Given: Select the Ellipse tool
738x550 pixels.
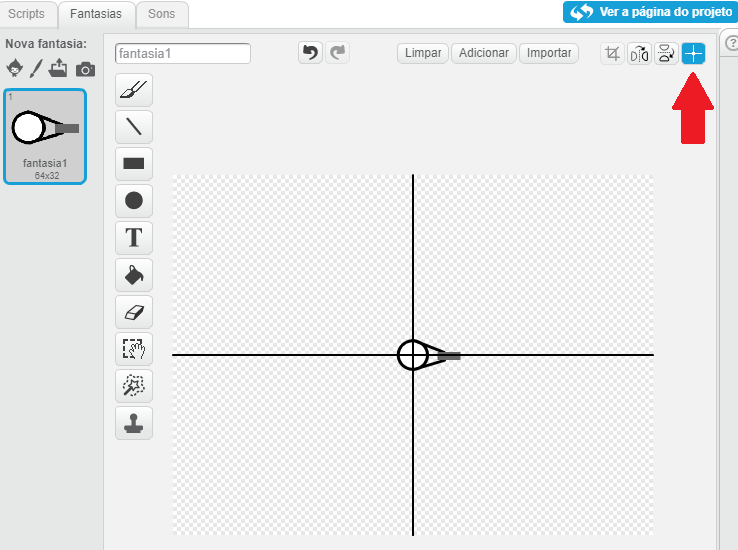Looking at the screenshot, I should 134,200.
